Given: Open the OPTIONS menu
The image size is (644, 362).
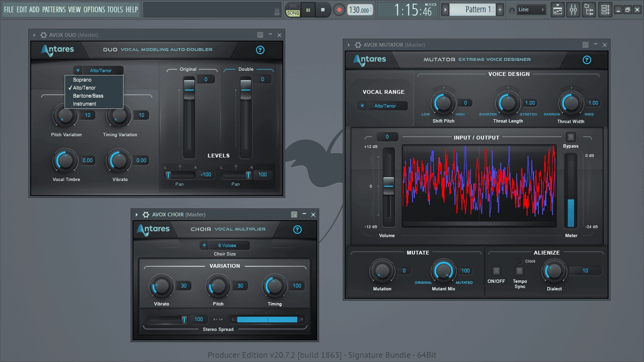Looking at the screenshot, I should (x=94, y=9).
